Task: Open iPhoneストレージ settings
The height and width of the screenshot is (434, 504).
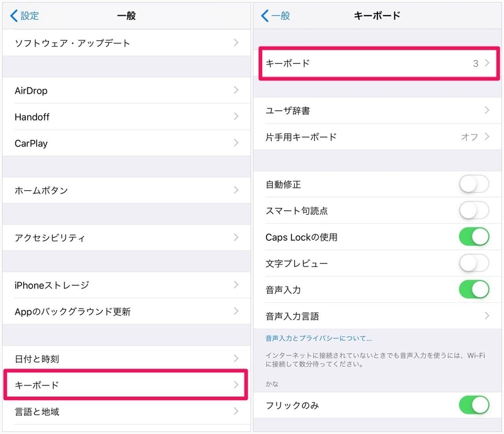Action: pos(127,285)
